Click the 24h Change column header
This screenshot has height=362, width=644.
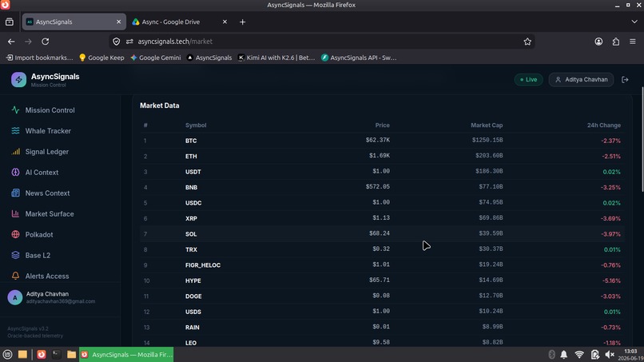point(604,125)
